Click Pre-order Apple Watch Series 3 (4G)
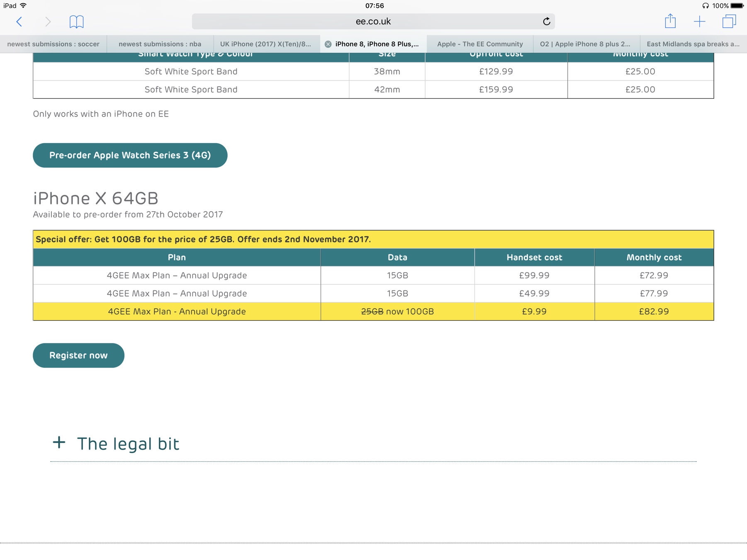The width and height of the screenshot is (747, 560). point(130,155)
